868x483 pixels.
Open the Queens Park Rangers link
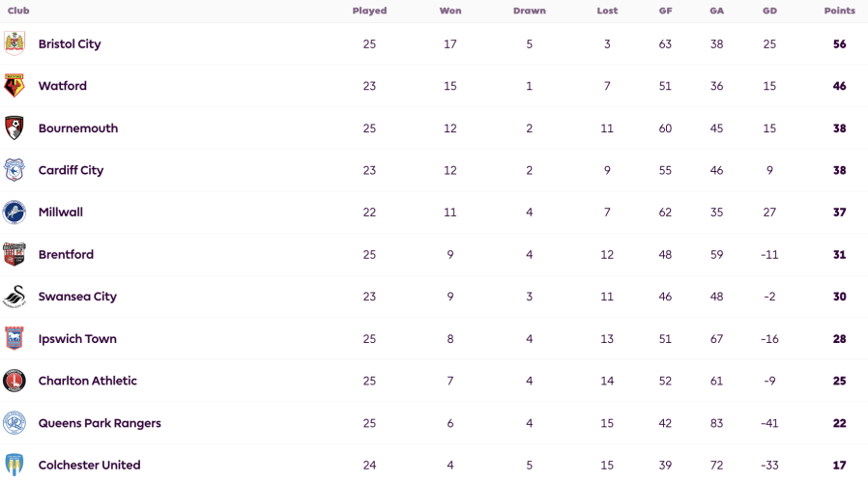click(x=100, y=423)
